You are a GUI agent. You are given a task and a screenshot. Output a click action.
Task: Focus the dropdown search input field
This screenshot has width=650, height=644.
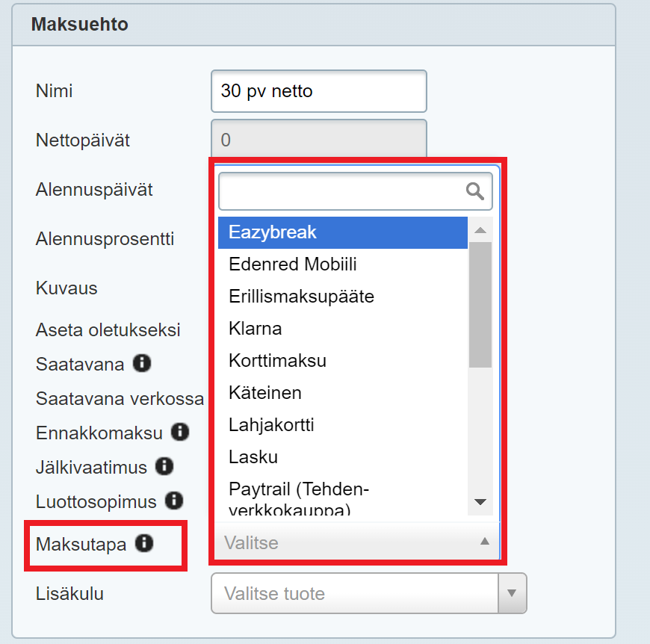[x=356, y=191]
